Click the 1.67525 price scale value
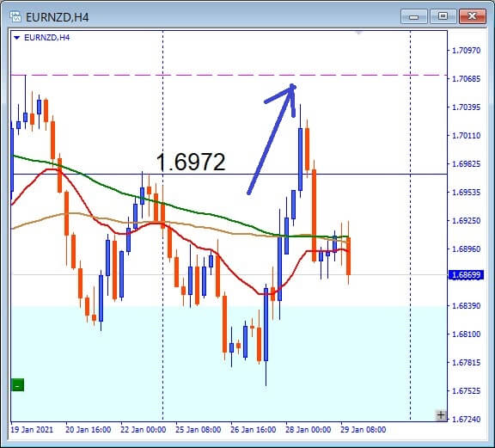Screen dimensions: 495x448 pos(466,391)
